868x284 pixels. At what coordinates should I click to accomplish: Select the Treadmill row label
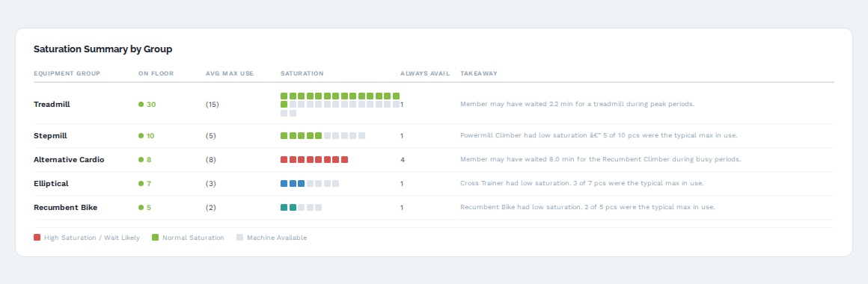52,105
